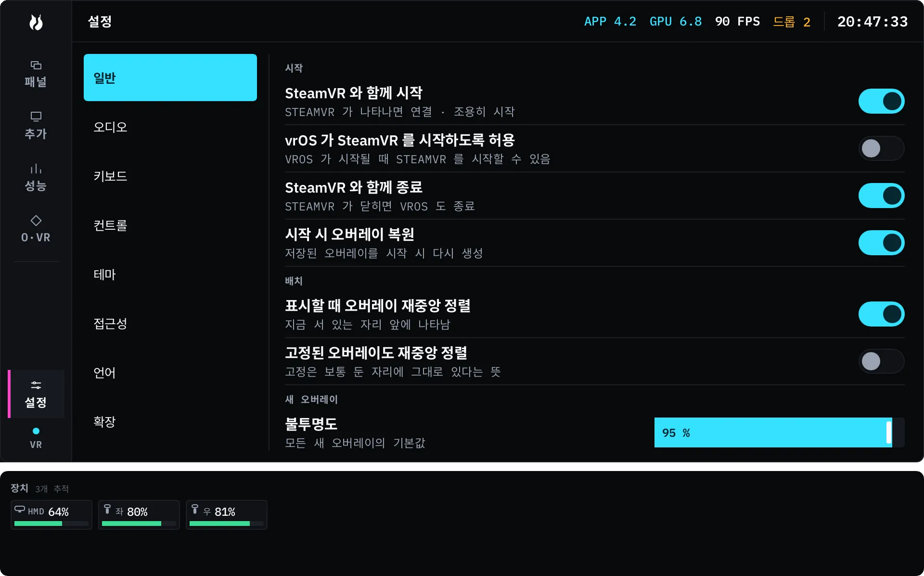Open the 키보드 settings tab

170,176
